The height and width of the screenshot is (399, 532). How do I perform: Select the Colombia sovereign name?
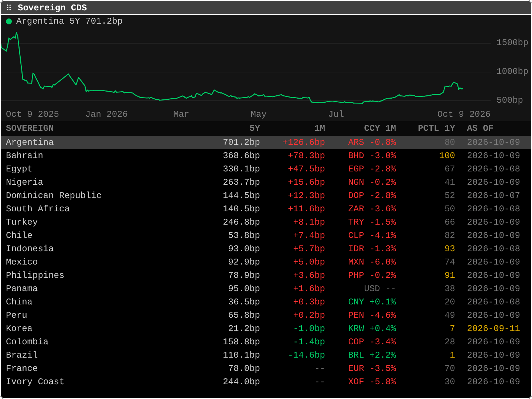[x=27, y=342]
